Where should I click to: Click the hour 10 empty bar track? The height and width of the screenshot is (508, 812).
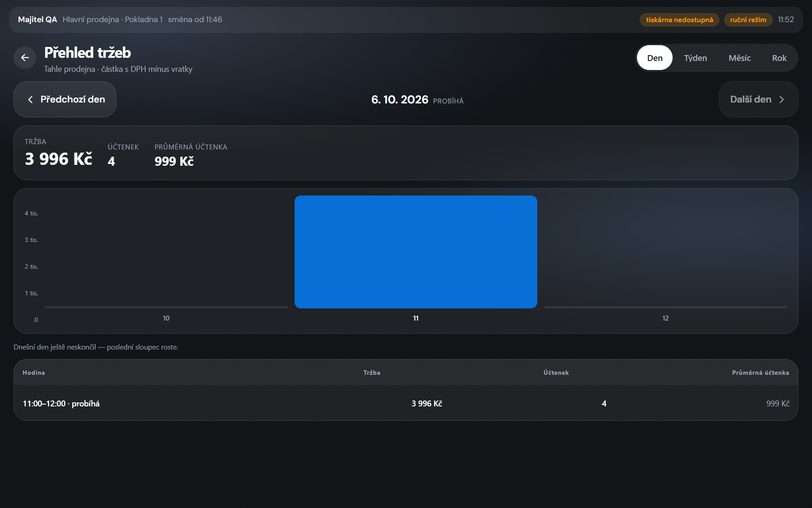[166, 307]
